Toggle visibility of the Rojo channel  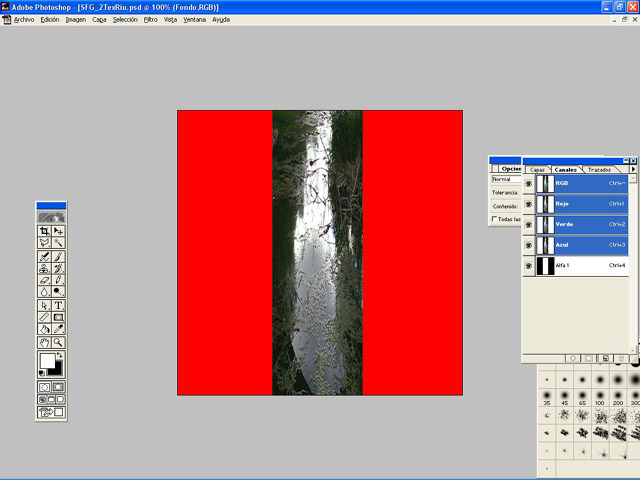(529, 204)
